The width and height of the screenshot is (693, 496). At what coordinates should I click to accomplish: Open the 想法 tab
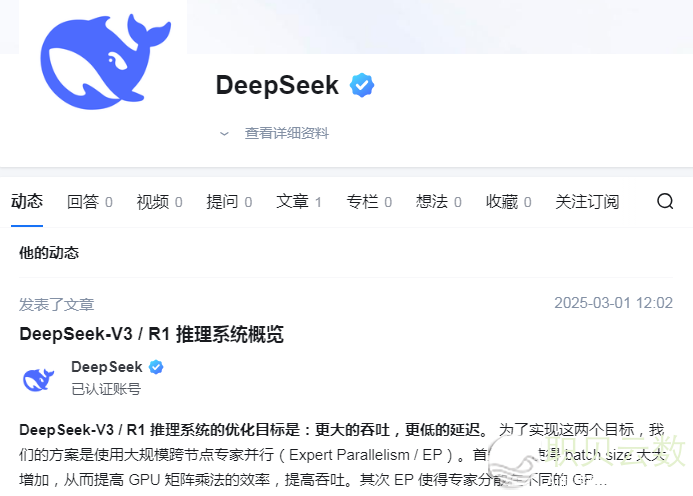[x=439, y=202]
